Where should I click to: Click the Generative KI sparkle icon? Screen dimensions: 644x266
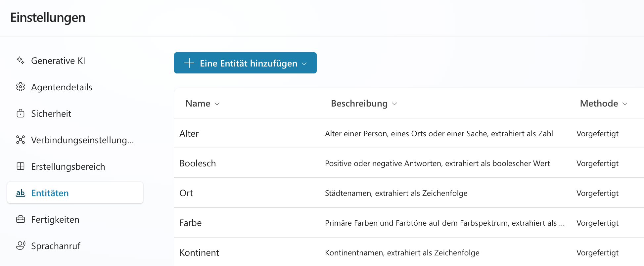(20, 61)
